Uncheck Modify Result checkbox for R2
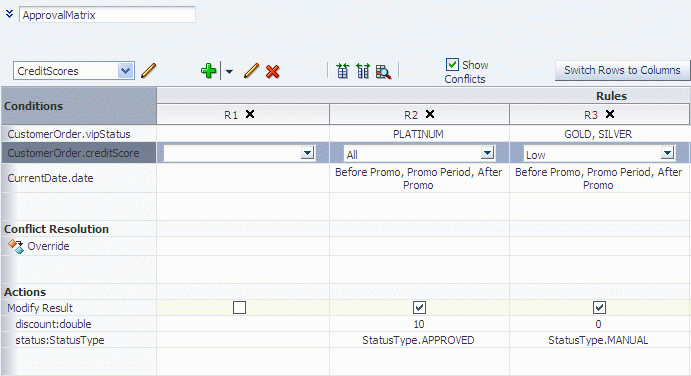691x376 pixels. (419, 307)
